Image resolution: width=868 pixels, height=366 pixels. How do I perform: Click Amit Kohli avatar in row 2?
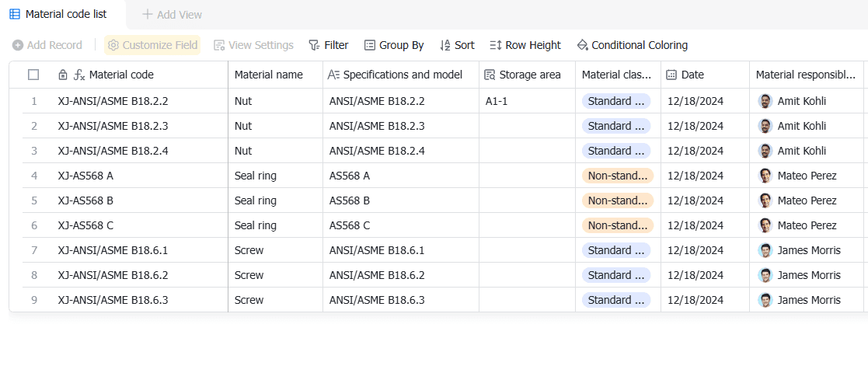point(765,126)
